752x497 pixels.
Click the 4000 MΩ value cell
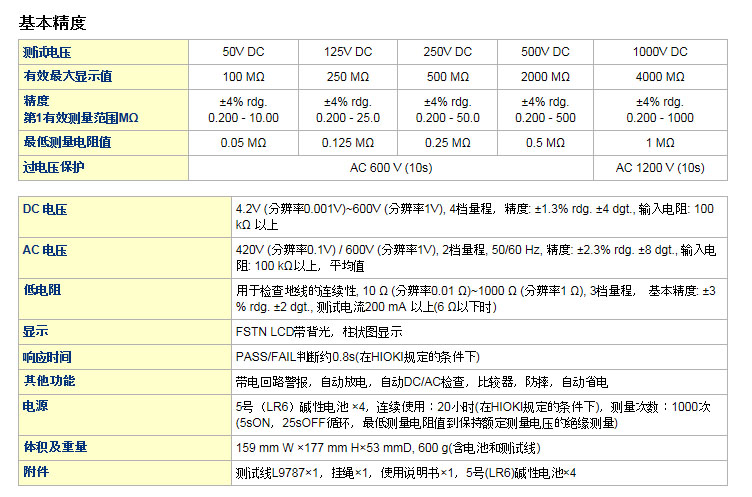pyautogui.click(x=660, y=76)
